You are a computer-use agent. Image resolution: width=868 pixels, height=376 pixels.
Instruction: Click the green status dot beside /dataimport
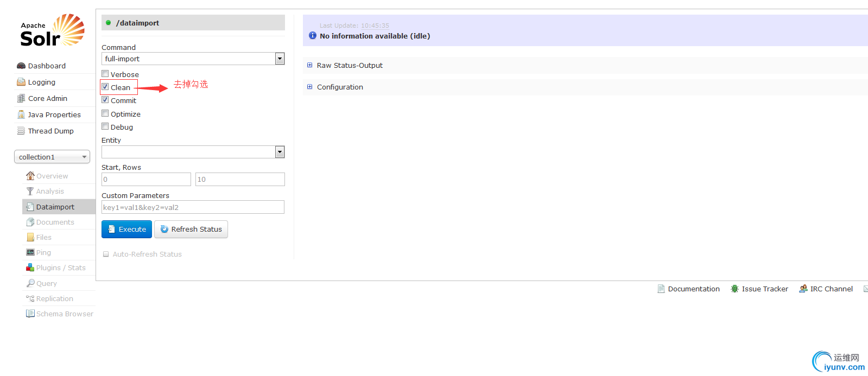[x=109, y=23]
